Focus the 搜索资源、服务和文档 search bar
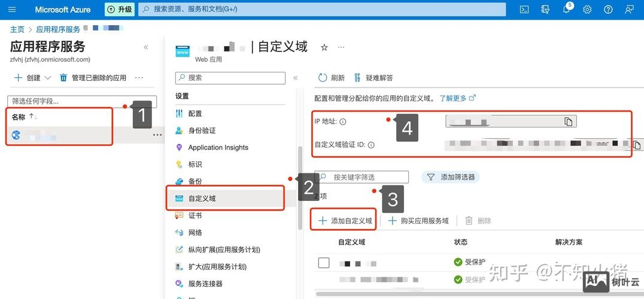The height and width of the screenshot is (299, 644). pyautogui.click(x=322, y=10)
